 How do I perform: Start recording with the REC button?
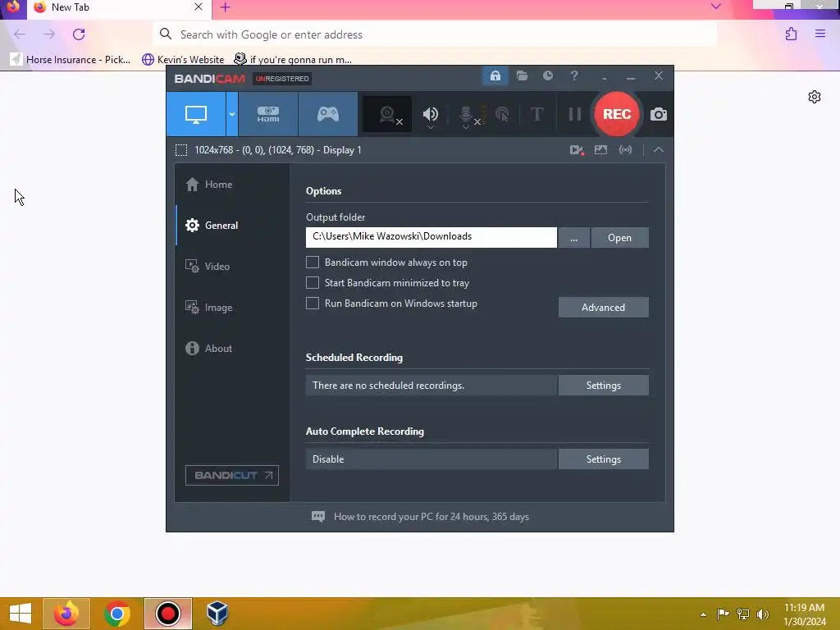tap(617, 114)
